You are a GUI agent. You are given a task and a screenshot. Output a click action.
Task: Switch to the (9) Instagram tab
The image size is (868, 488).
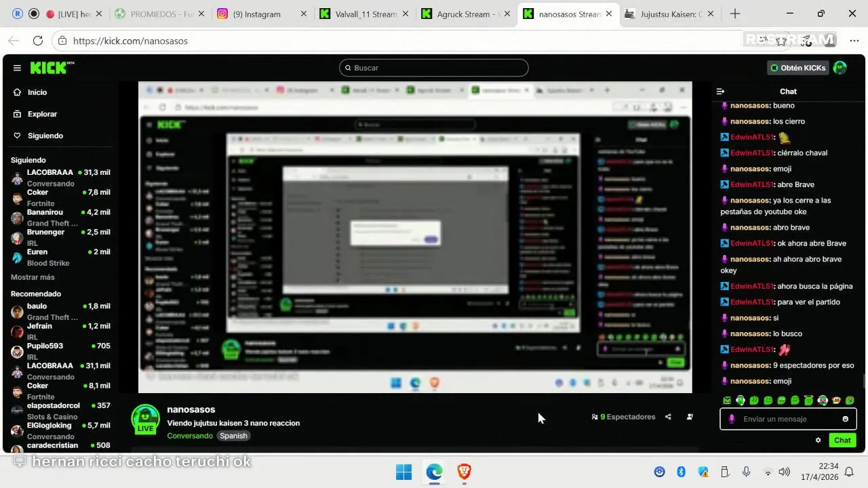(261, 14)
